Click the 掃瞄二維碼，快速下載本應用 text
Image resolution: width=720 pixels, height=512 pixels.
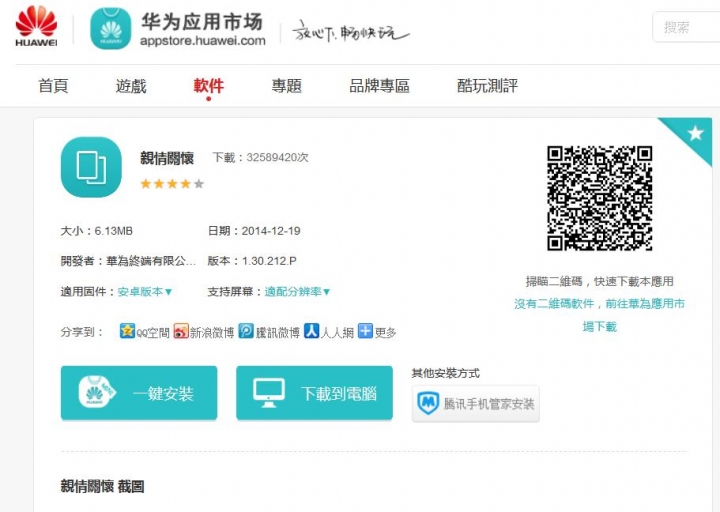click(599, 281)
